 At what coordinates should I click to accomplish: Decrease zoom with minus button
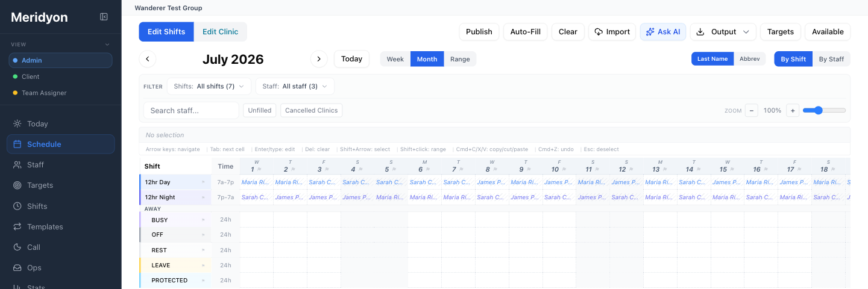coord(752,110)
